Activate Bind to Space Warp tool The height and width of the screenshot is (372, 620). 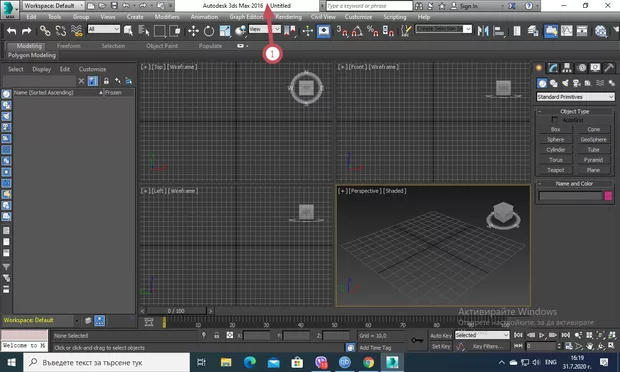click(76, 31)
